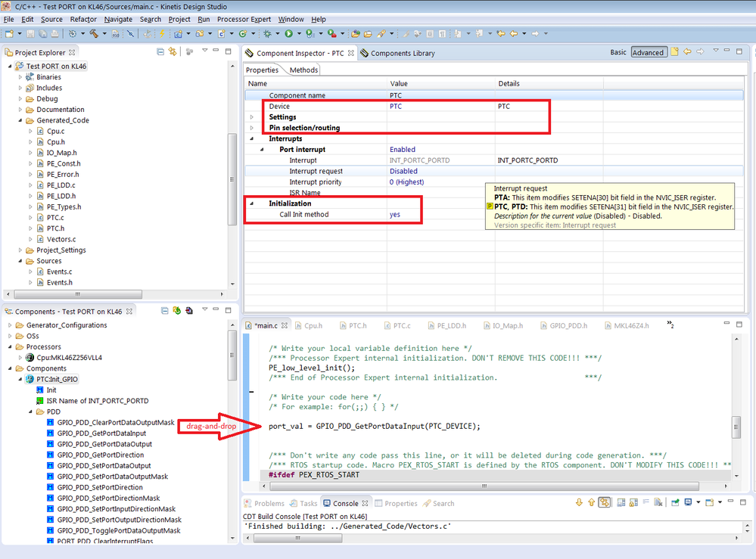Expand the Settings property group
756x559 pixels.
pos(252,117)
